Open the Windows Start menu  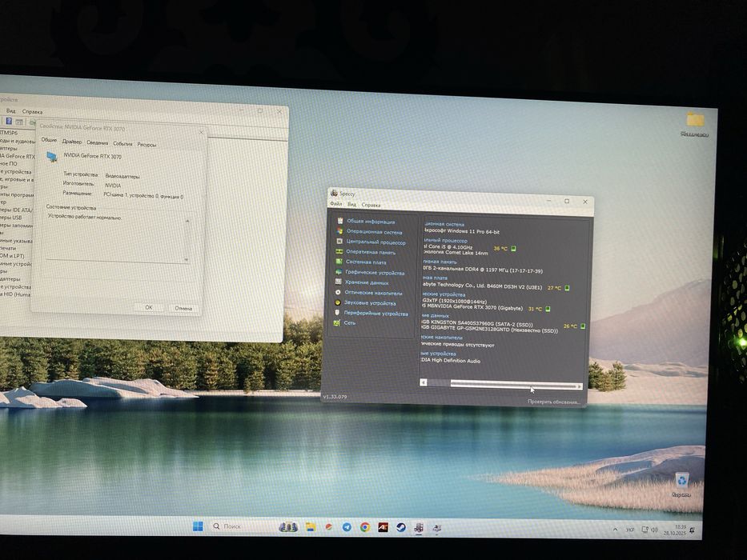click(x=198, y=526)
